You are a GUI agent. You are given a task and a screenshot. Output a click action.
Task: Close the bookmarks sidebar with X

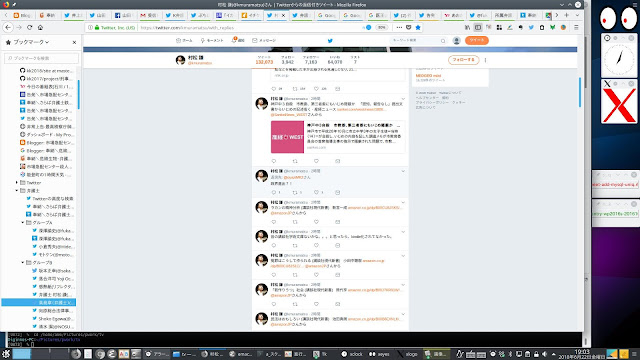74,42
